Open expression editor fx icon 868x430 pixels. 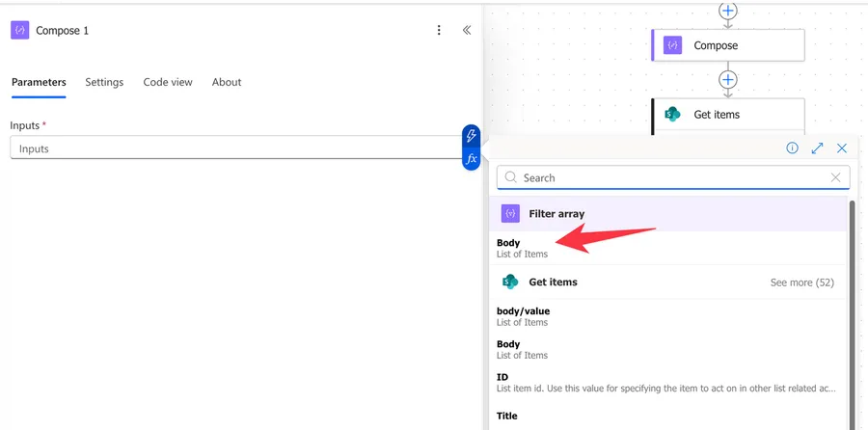(471, 159)
